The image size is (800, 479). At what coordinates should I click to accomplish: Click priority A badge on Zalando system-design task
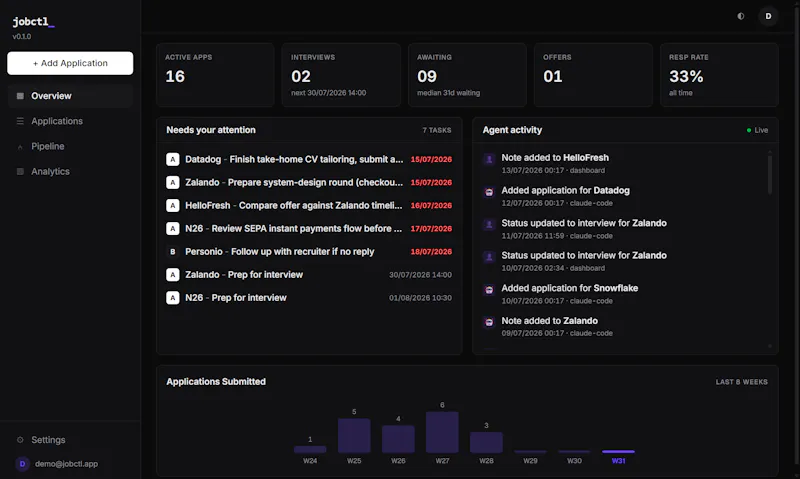[172, 183]
